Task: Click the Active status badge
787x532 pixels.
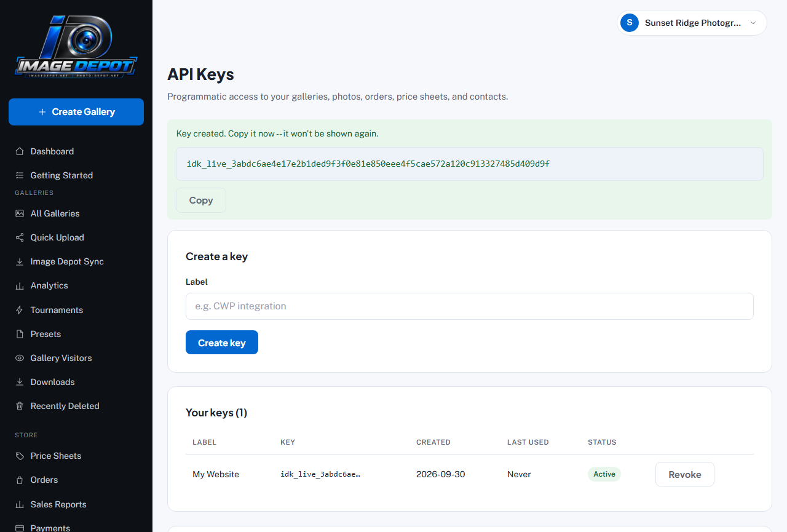Action: [x=604, y=474]
